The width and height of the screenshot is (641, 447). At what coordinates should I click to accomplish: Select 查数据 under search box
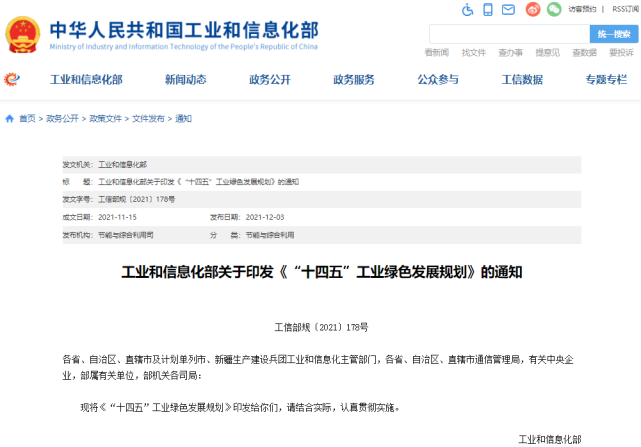click(584, 52)
